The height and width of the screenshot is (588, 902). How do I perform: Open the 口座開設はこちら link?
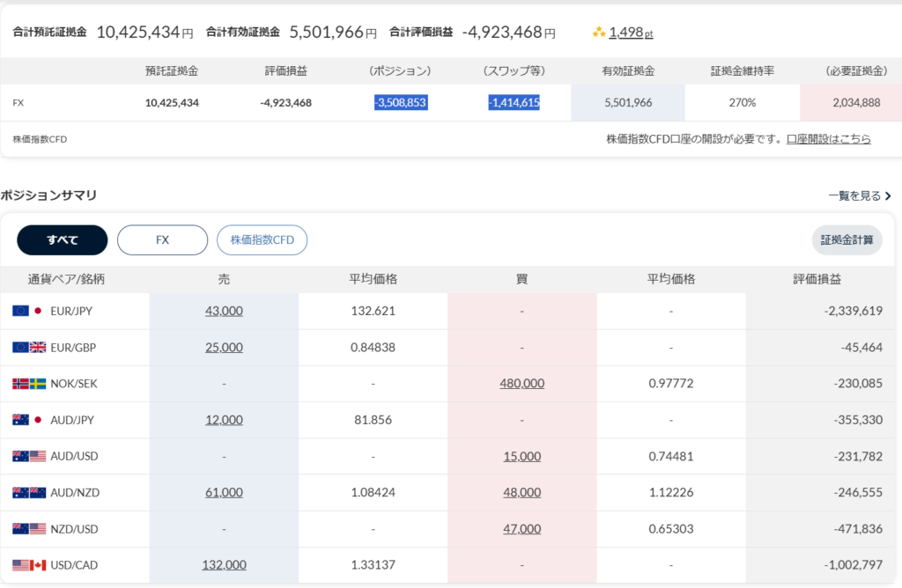click(x=828, y=139)
